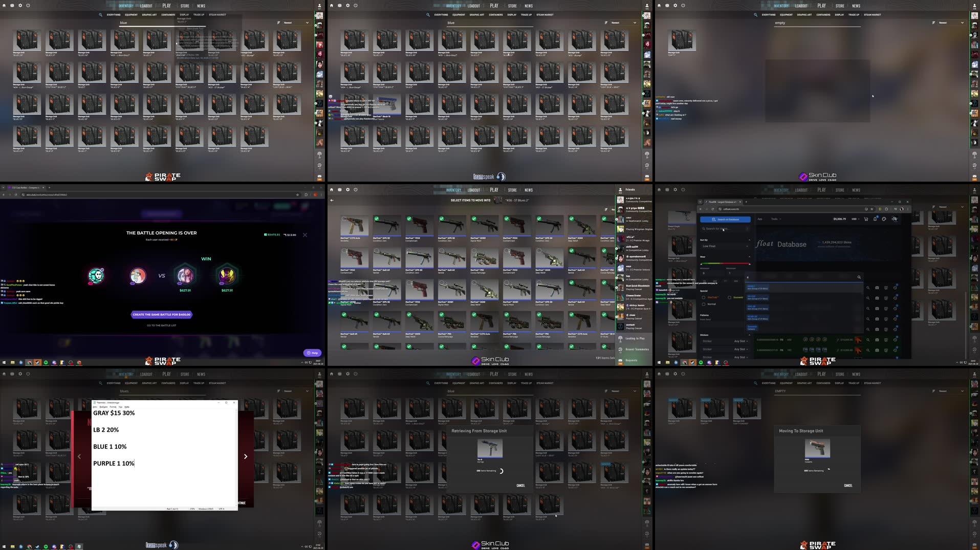Open Windows Start in battle result panel

tap(4, 363)
